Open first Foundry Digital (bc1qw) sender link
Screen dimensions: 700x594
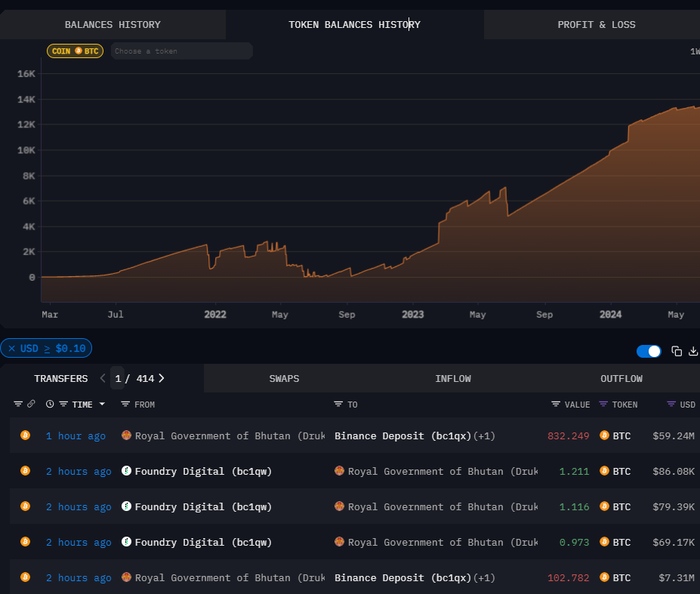click(x=203, y=471)
